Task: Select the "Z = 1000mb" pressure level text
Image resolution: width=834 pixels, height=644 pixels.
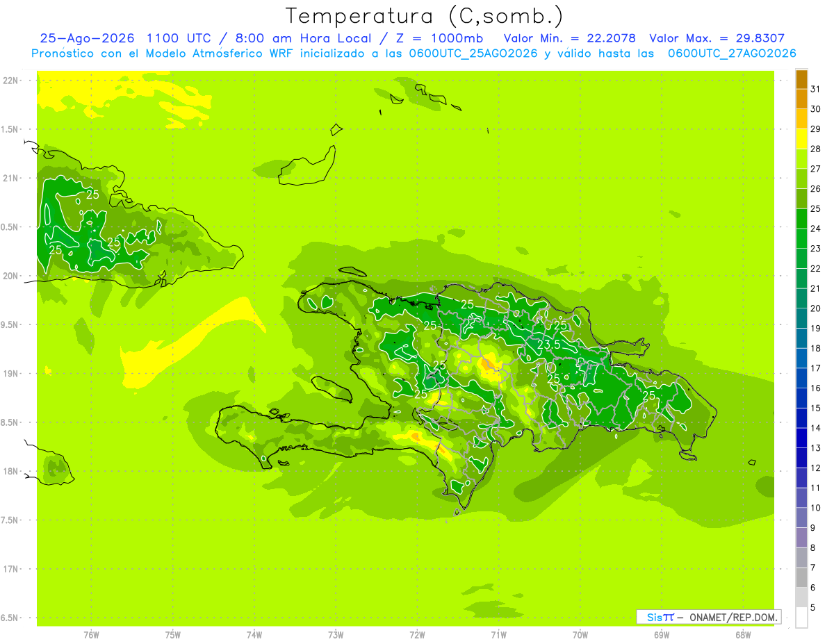Action: 441,38
